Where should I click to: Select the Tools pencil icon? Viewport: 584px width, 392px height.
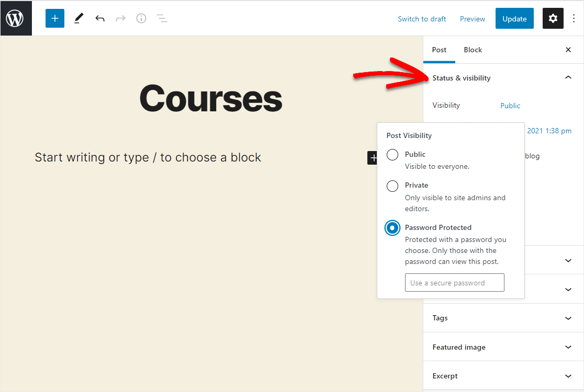point(78,18)
